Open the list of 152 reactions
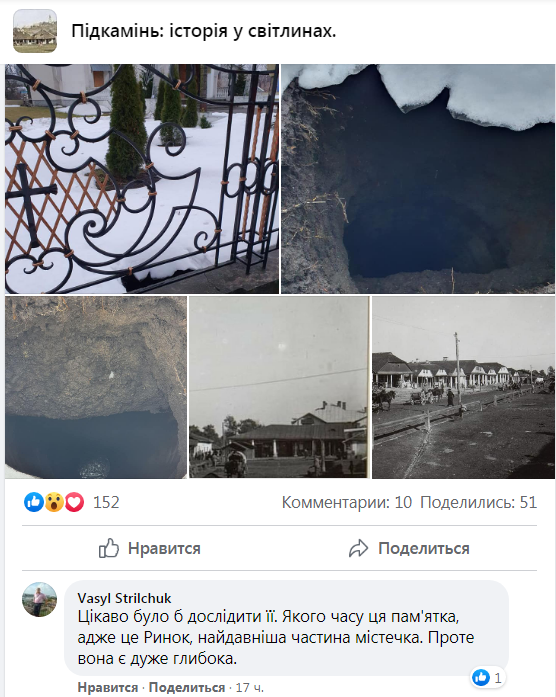Image resolution: width=556 pixels, height=697 pixels. point(106,502)
